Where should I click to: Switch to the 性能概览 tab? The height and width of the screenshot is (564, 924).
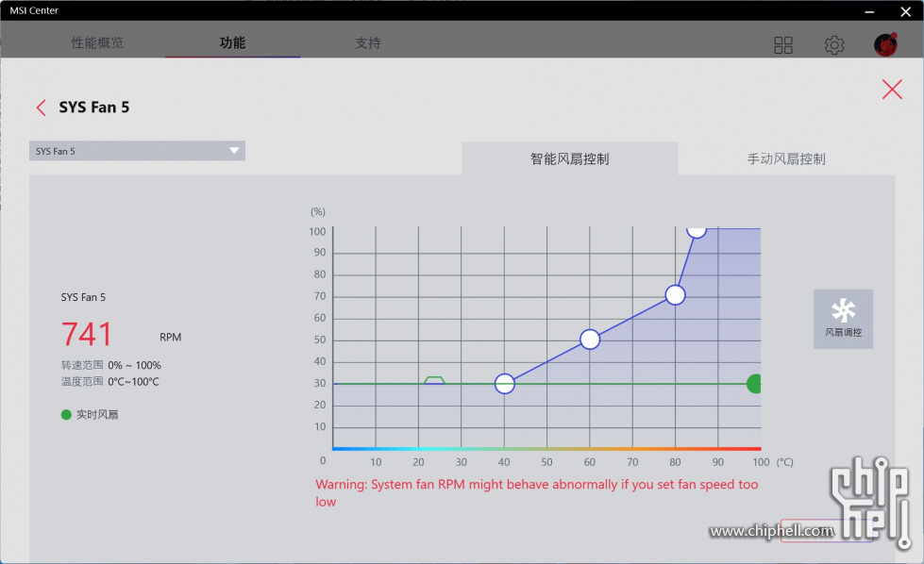[x=97, y=42]
